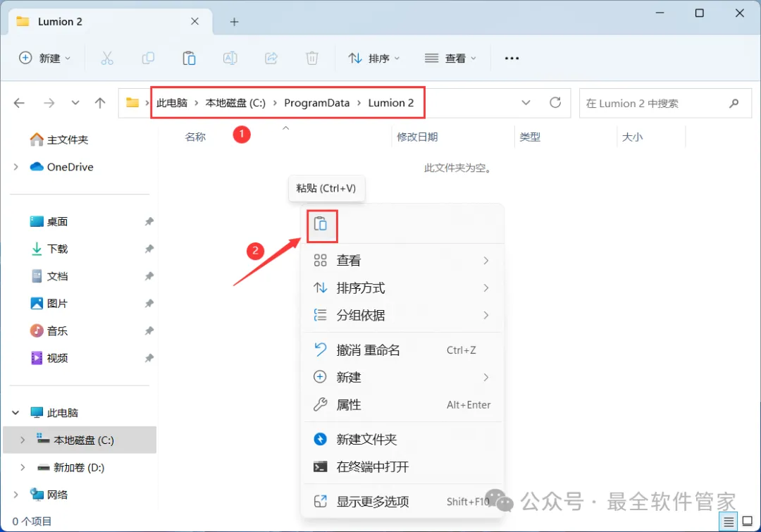Select Home (主文件夹) in sidebar
The image size is (761, 532).
tap(58, 140)
